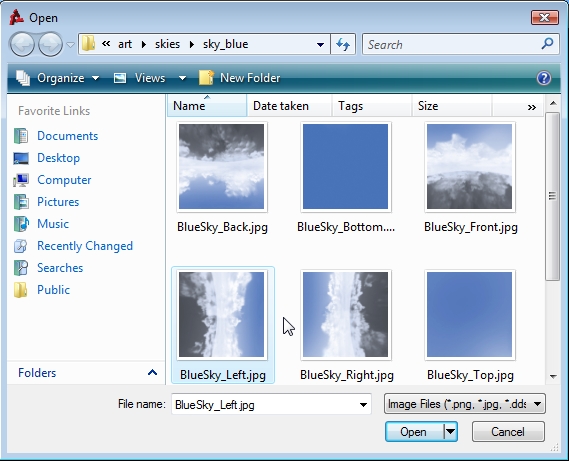Create a New Folder from toolbar
The width and height of the screenshot is (569, 461).
[240, 78]
